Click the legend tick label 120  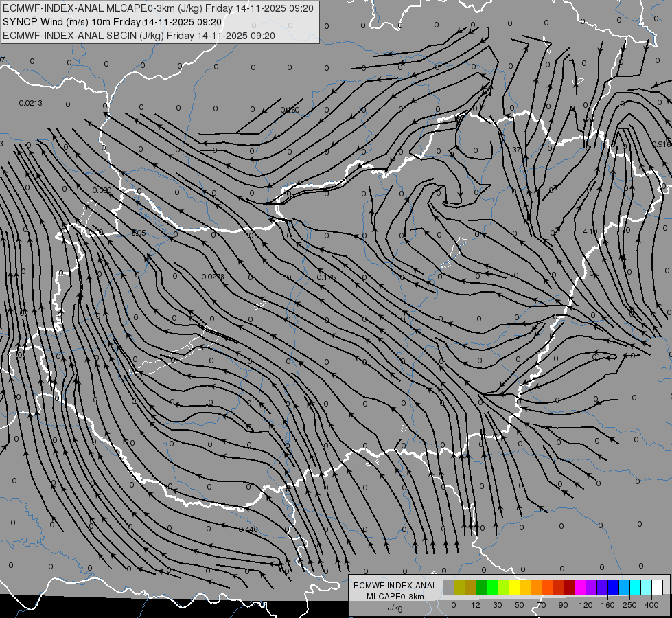(x=586, y=605)
